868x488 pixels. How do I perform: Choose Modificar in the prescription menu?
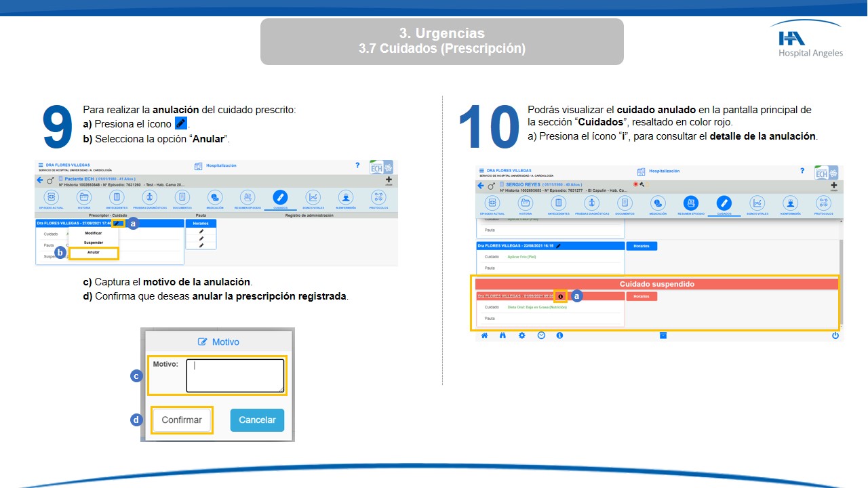[x=94, y=232]
